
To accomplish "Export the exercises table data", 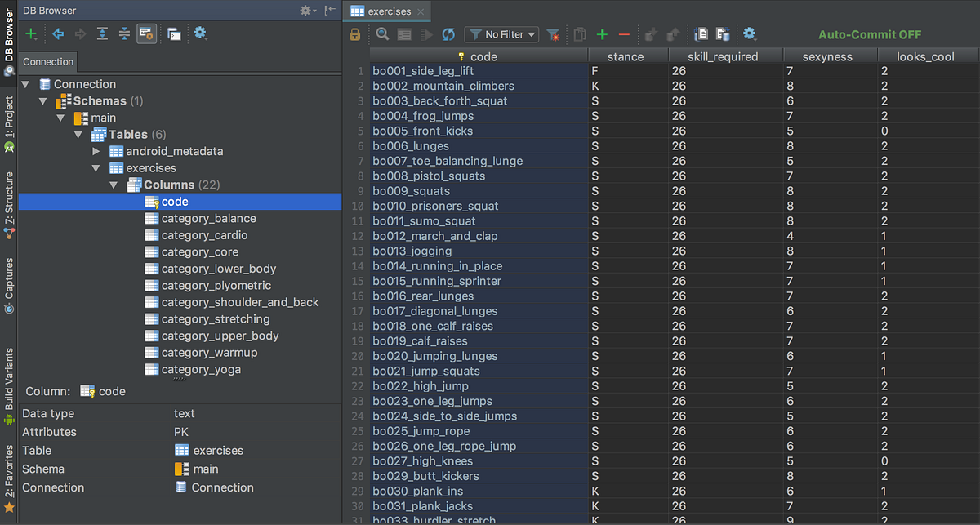I will pos(702,34).
